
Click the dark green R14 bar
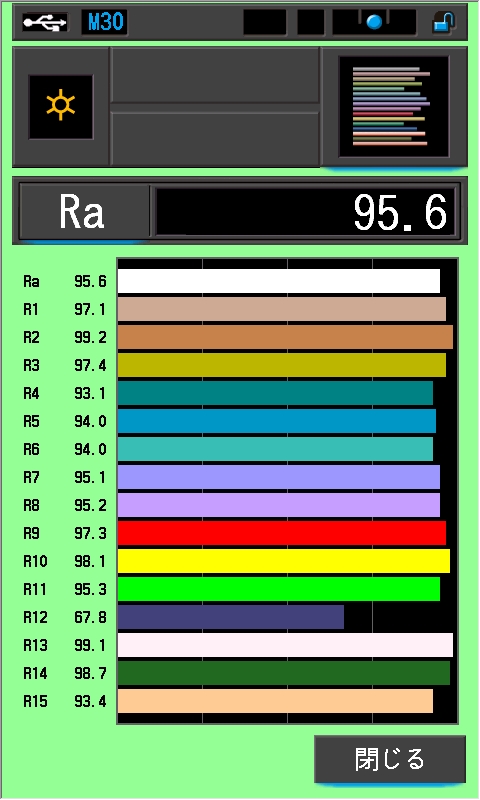click(x=284, y=673)
